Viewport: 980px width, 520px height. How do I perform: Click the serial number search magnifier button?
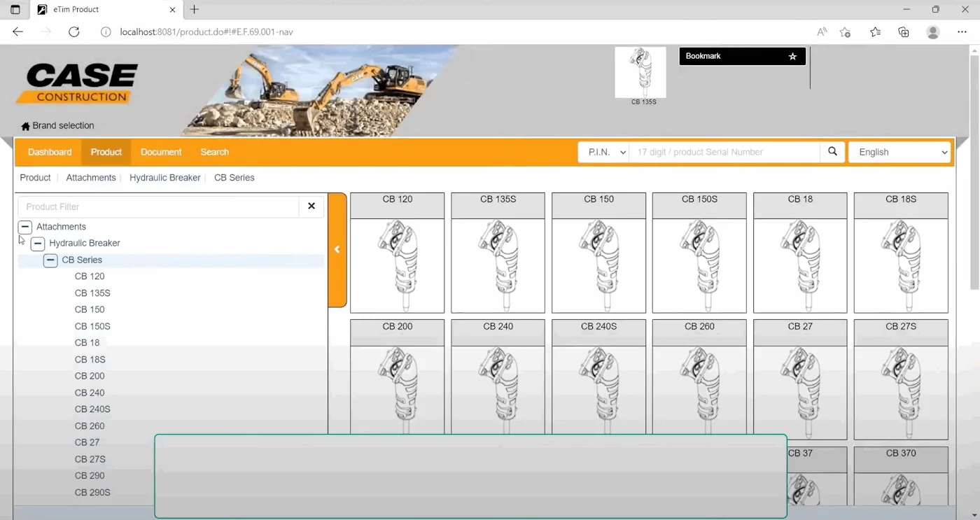tap(832, 152)
